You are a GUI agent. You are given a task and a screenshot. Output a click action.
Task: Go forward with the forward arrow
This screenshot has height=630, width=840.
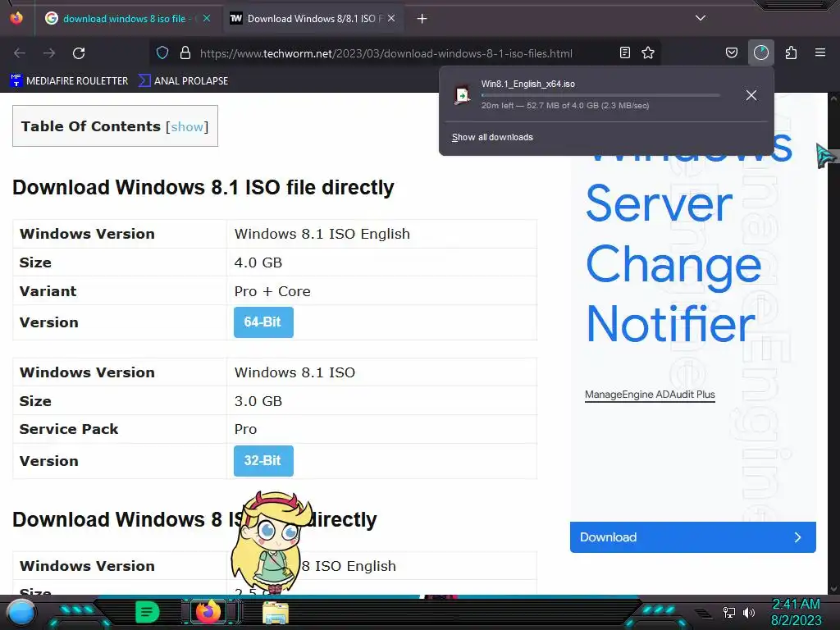click(x=49, y=53)
